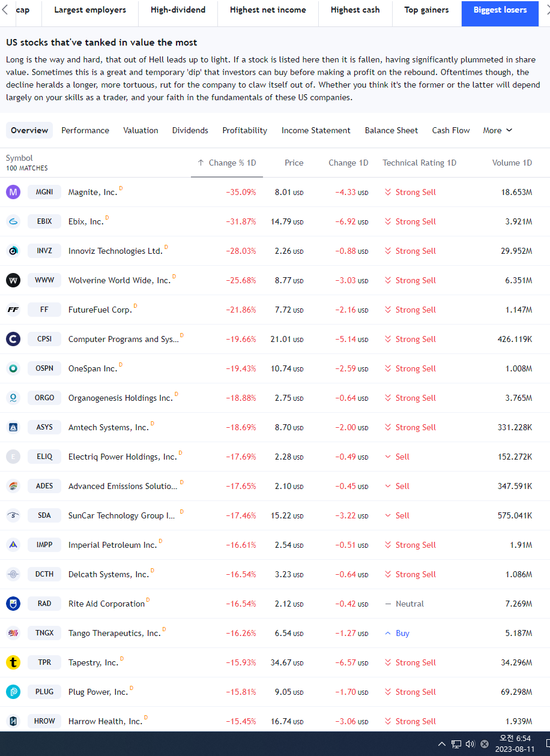Viewport: 550px width, 756px height.
Task: Open the Imperial Petroleum IMPP logo icon
Action: click(x=13, y=545)
